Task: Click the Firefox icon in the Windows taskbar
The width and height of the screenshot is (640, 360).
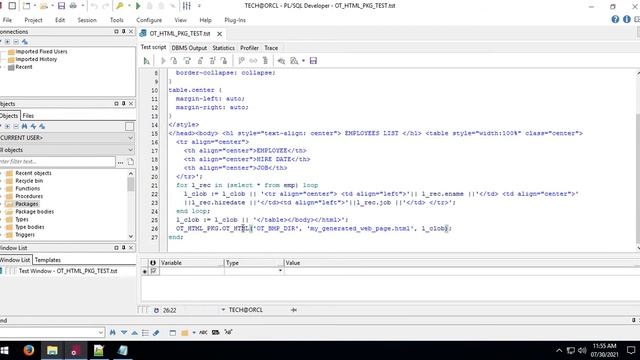Action: [x=29, y=350]
